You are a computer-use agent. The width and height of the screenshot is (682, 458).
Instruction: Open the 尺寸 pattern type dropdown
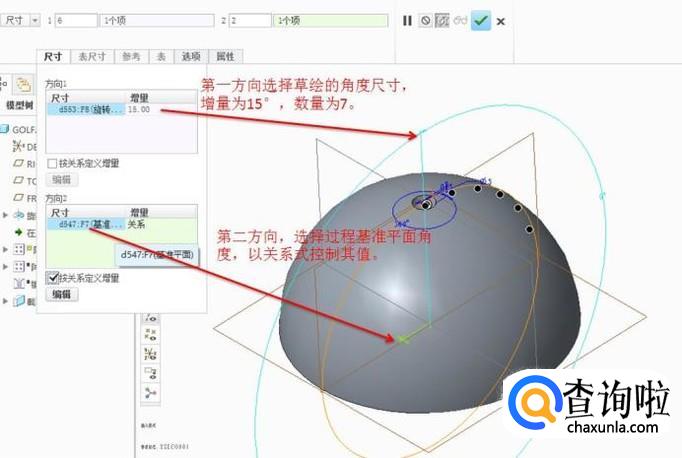click(x=36, y=20)
